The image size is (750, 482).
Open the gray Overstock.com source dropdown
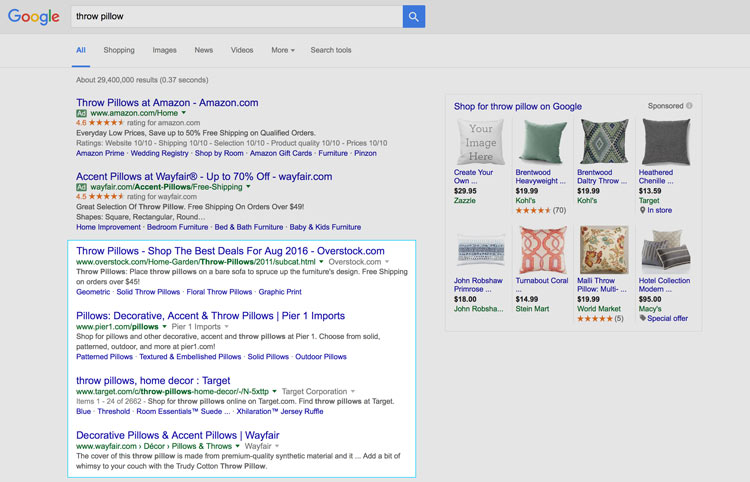tap(387, 262)
